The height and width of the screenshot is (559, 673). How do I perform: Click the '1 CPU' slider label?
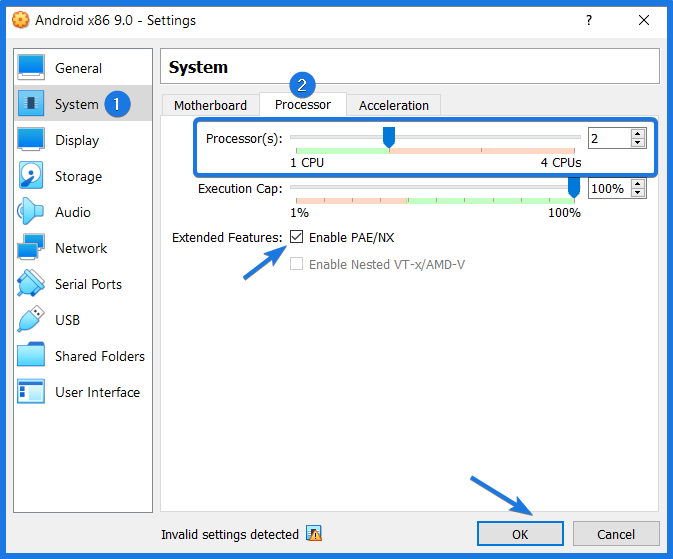[x=307, y=163]
